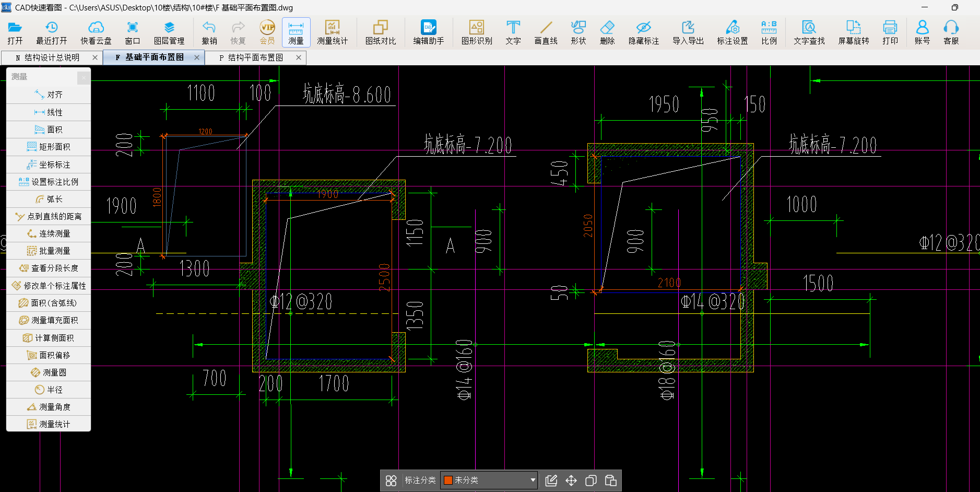This screenshot has height=492, width=980.
Task: Click the move icon in bottom annotation bar
Action: tap(571, 481)
